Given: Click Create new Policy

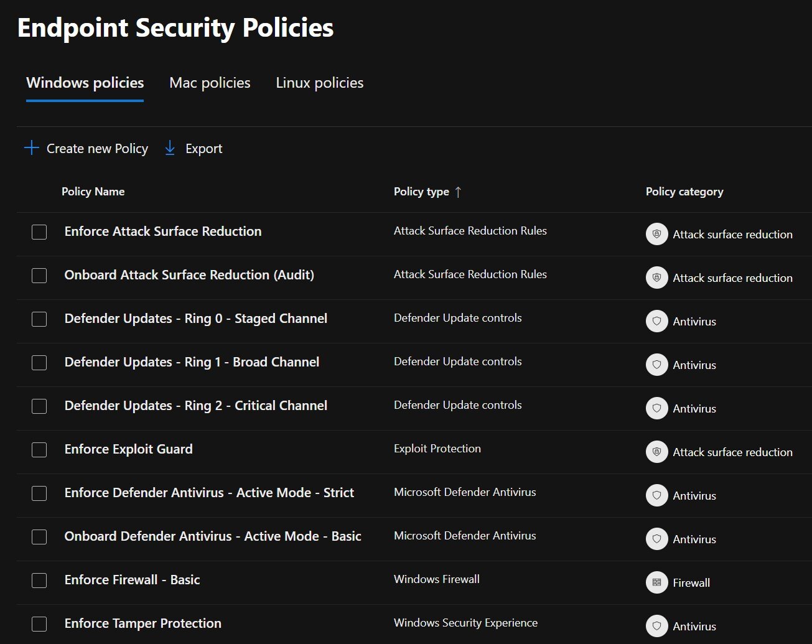Looking at the screenshot, I should pyautogui.click(x=96, y=148).
